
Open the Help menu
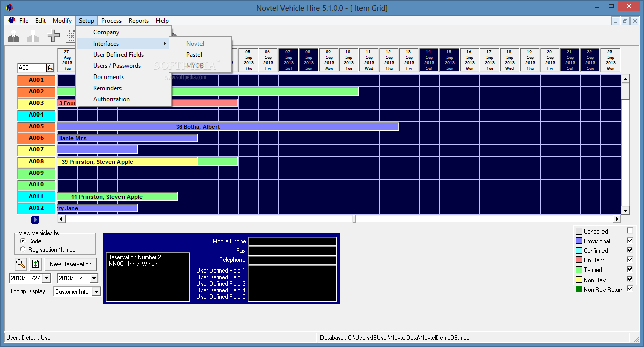(x=162, y=21)
